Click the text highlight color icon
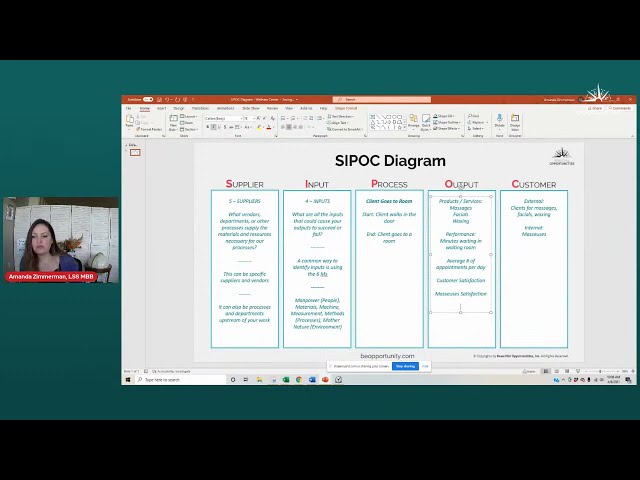The height and width of the screenshot is (480, 640). [x=259, y=127]
